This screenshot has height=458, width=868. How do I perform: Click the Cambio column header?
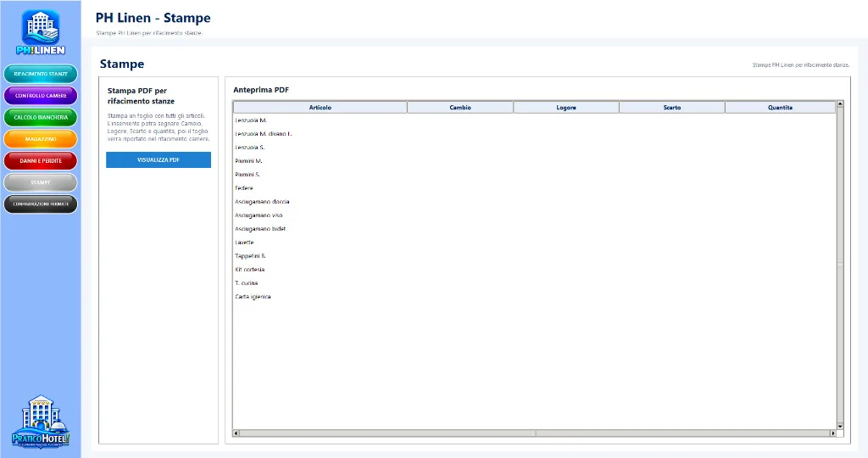[460, 108]
